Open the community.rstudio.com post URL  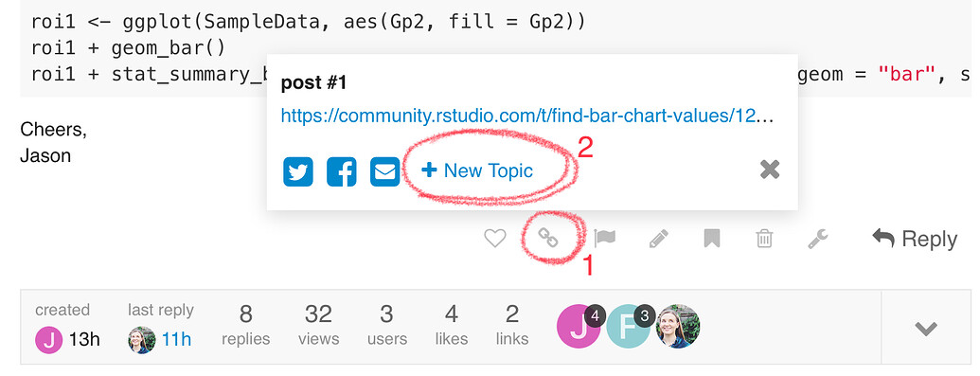point(527,116)
